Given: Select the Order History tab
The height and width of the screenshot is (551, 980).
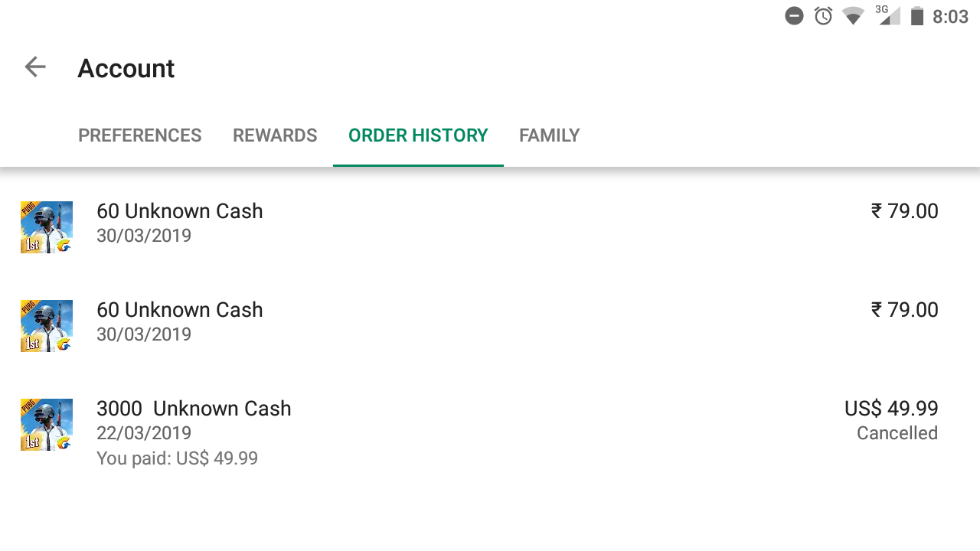Looking at the screenshot, I should tap(418, 135).
